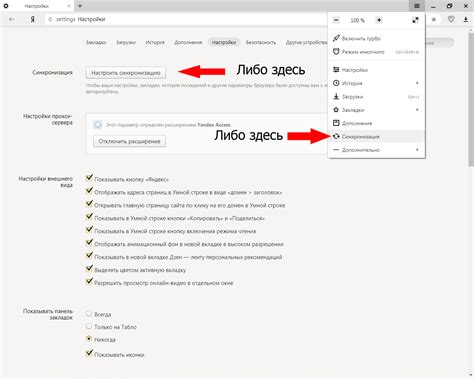Select the Настройки settings tab
474x379 pixels.
(224, 42)
